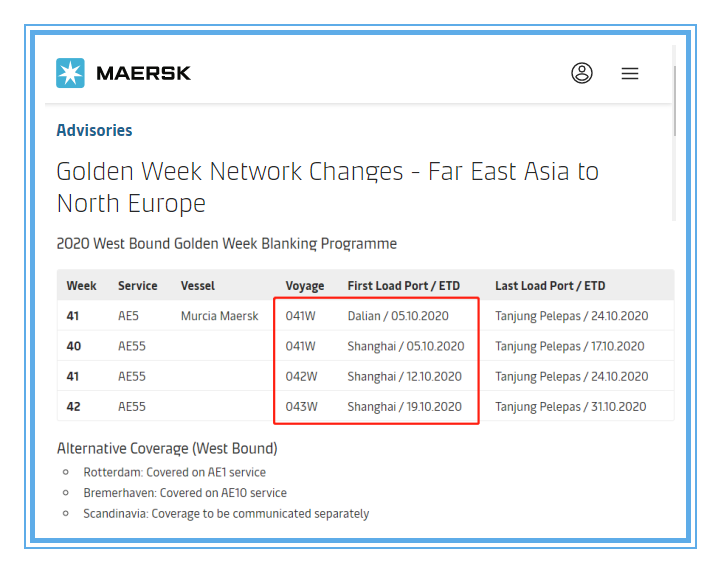This screenshot has height=573, width=721.
Task: Click the Shanghai / 19.10.2020 cell
Action: tap(404, 407)
